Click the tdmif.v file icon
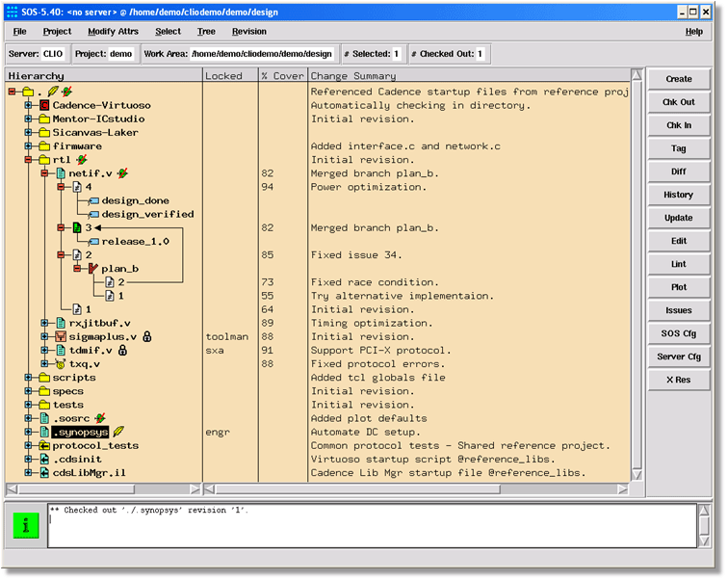 point(61,350)
